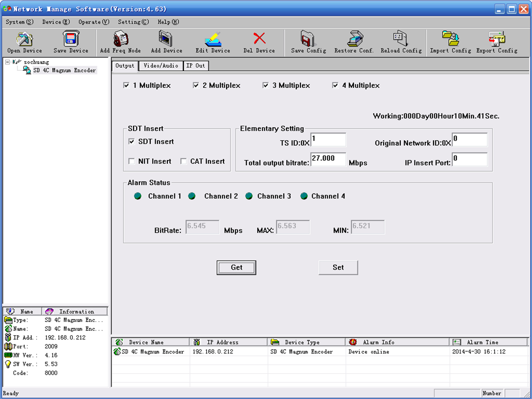Click the Device online alarm info cell

click(x=369, y=351)
